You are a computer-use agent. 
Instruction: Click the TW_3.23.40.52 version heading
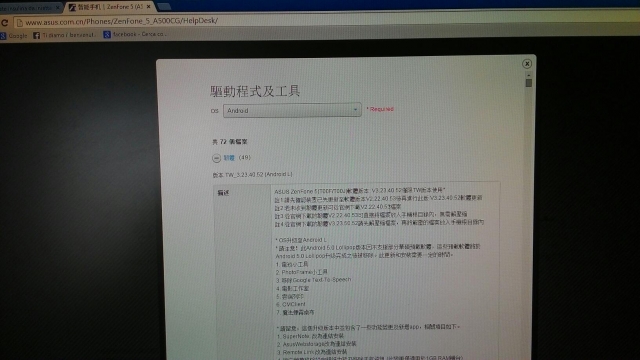[252, 175]
